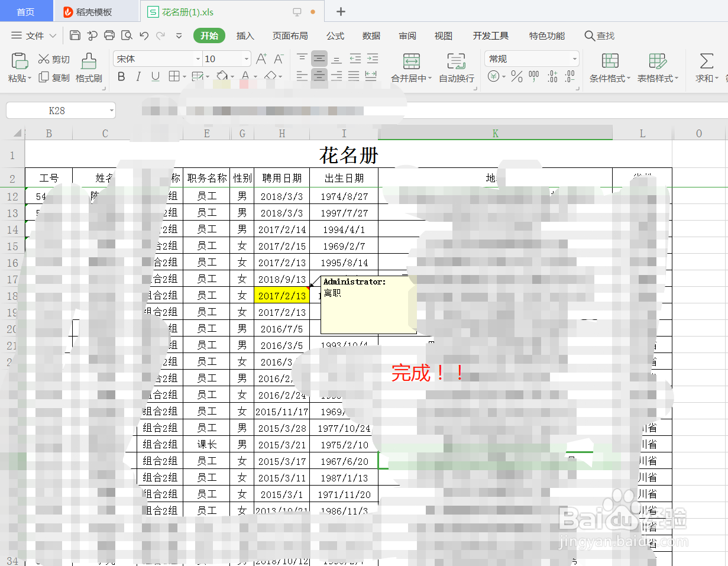The height and width of the screenshot is (566, 728).
Task: Click the fill color bucket icon
Action: (222, 76)
